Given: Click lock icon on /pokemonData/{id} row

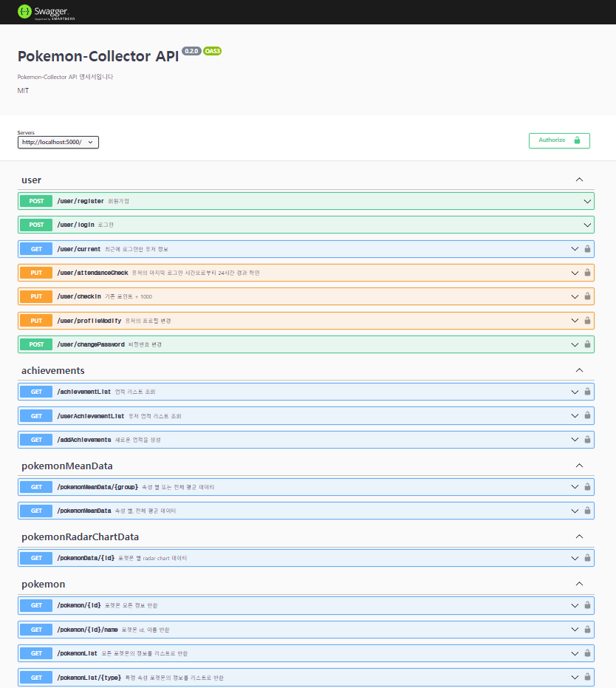Looking at the screenshot, I should [587, 558].
